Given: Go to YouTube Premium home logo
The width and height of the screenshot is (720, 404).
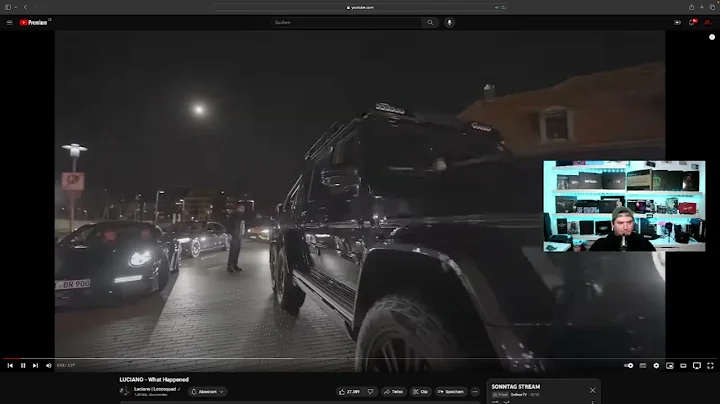Looking at the screenshot, I should click(34, 22).
